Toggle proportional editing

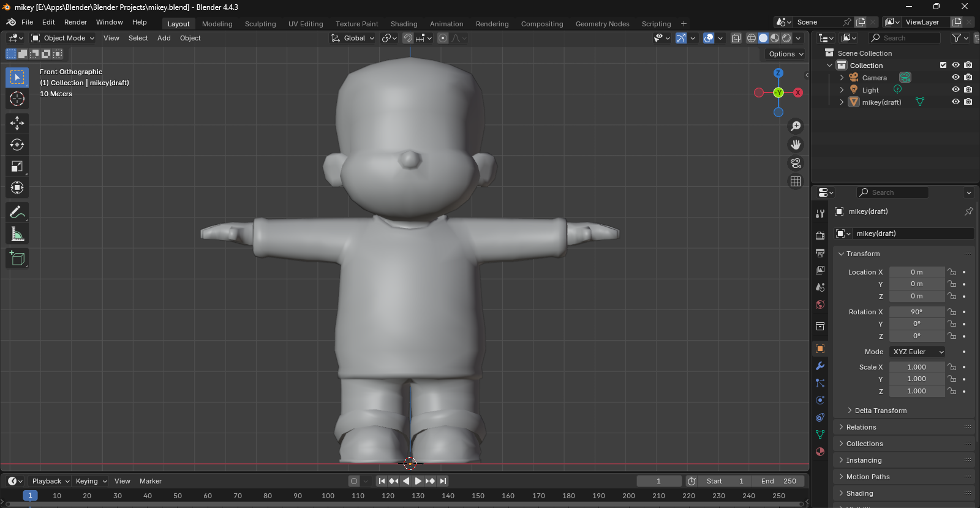tap(442, 38)
